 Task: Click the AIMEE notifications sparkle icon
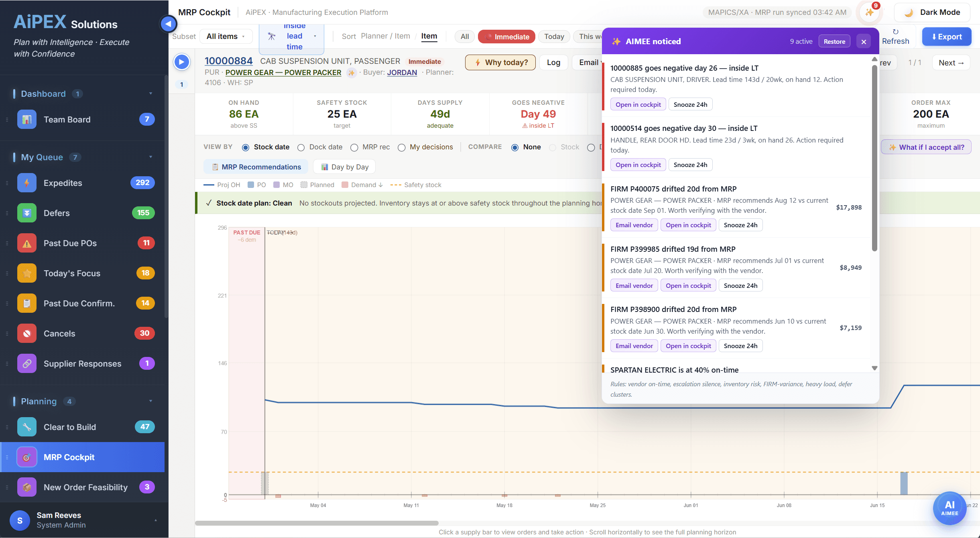870,12
